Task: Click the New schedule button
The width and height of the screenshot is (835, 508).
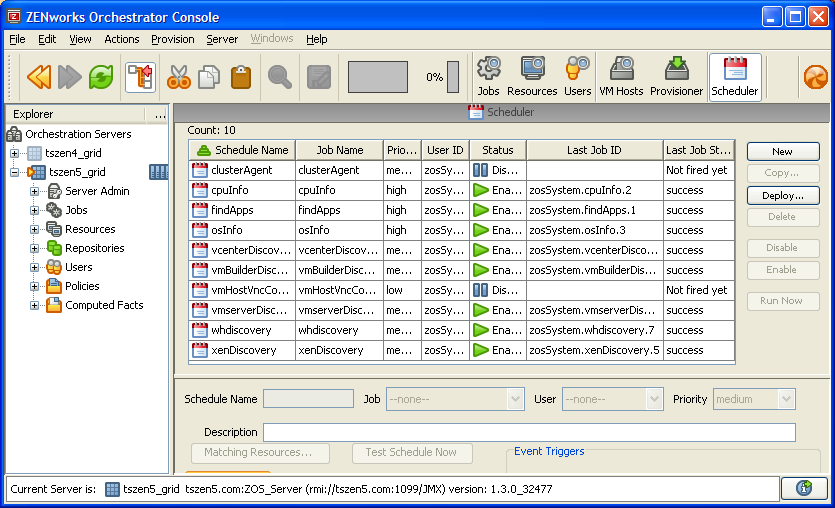Action: [x=782, y=151]
